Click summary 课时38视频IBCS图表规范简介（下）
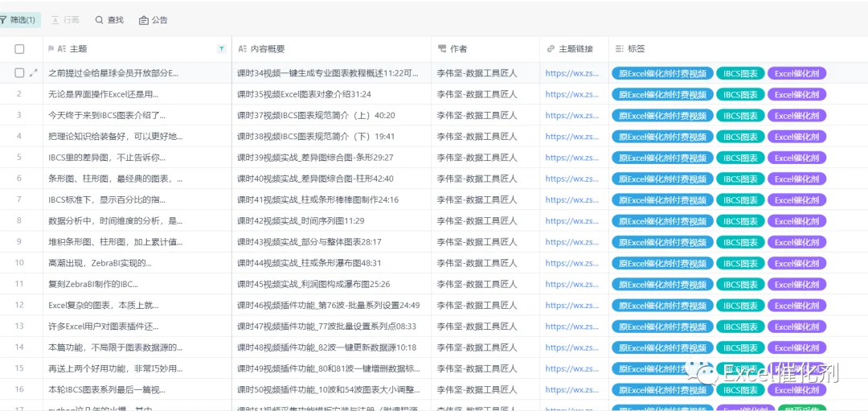The image size is (868, 411). [x=316, y=136]
